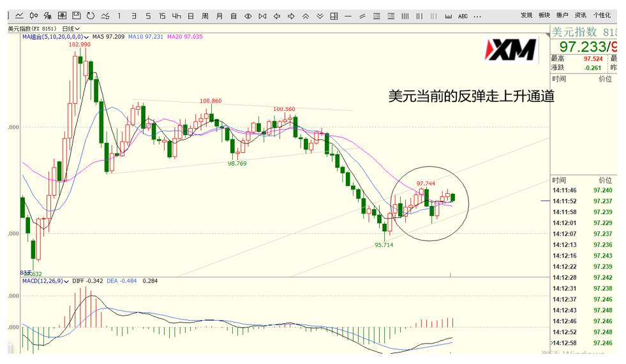The image size is (626, 364).
Task: Open the 发现 menu
Action: click(x=526, y=15)
